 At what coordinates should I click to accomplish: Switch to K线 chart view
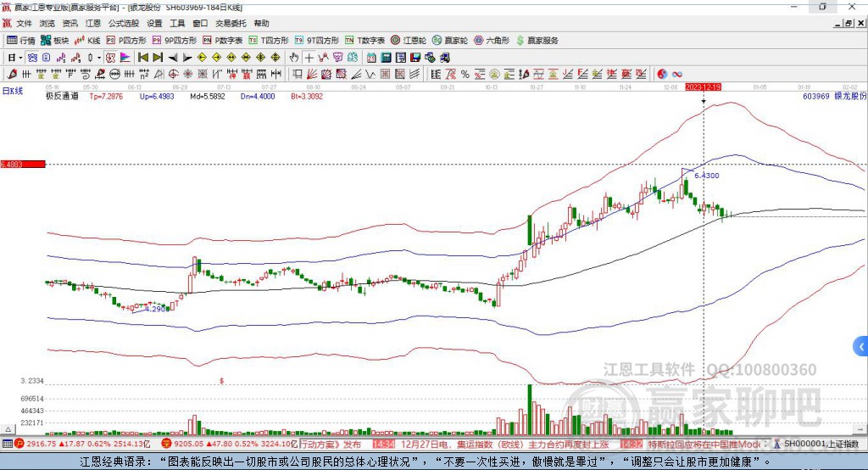click(x=88, y=41)
